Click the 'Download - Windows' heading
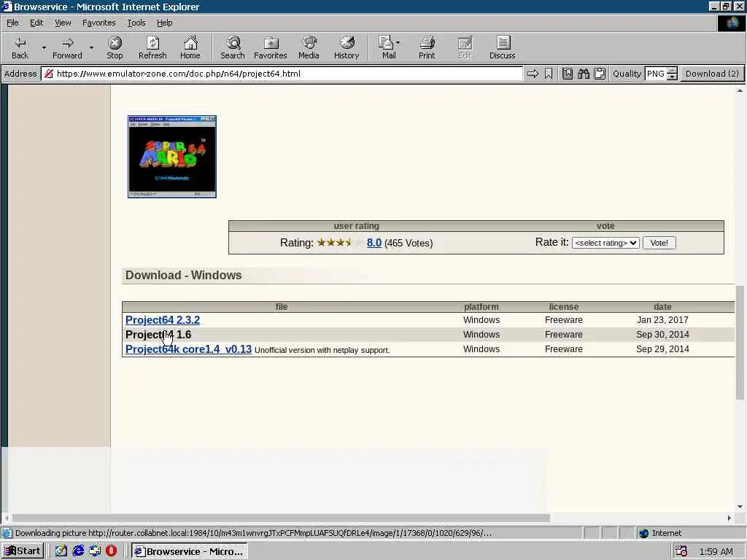 pyautogui.click(x=183, y=275)
